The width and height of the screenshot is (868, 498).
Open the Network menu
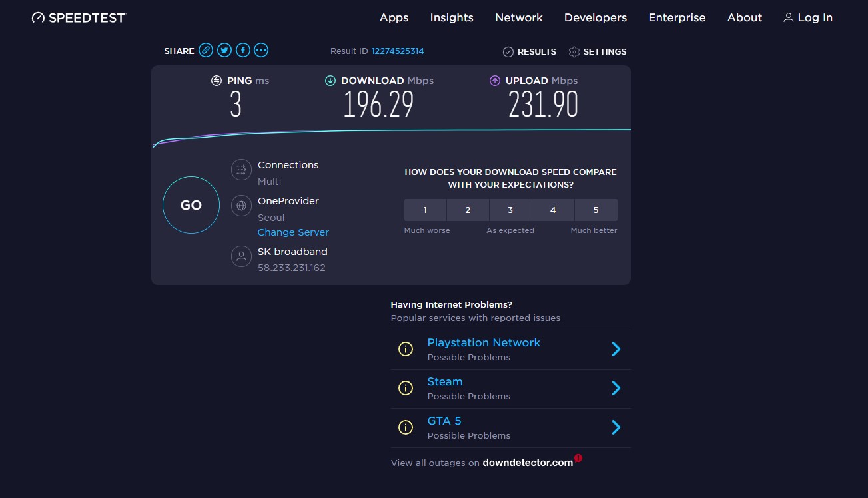click(x=519, y=18)
